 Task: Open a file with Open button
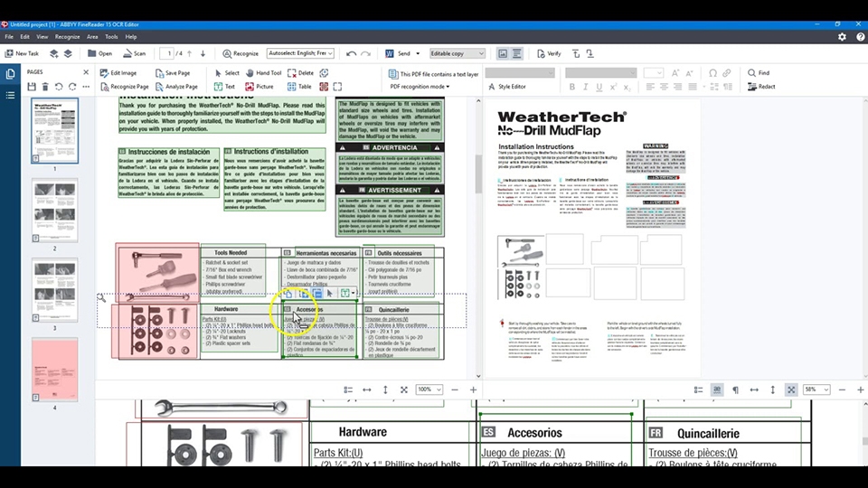(x=99, y=53)
